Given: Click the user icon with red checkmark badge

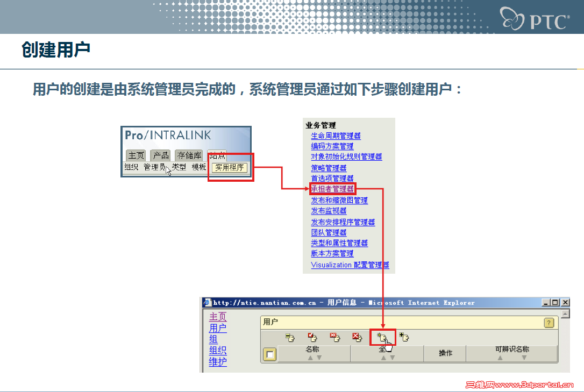Looking at the screenshot, I should tap(312, 337).
